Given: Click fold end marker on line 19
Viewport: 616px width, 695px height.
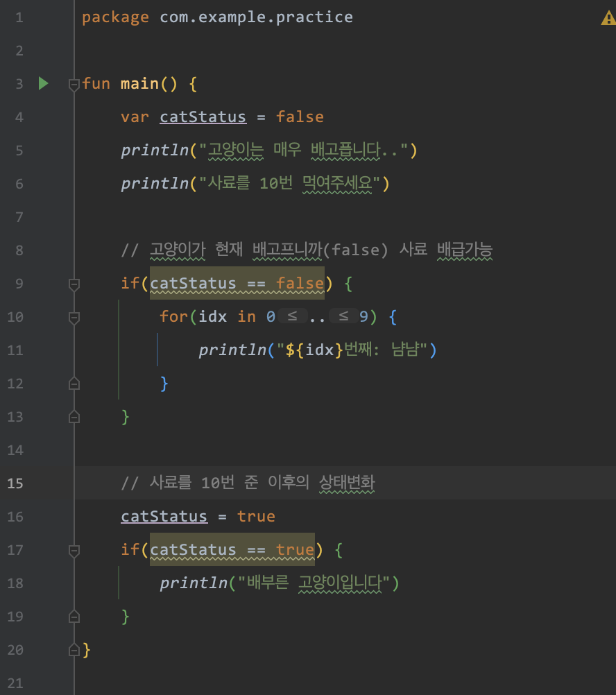Looking at the screenshot, I should [x=74, y=617].
